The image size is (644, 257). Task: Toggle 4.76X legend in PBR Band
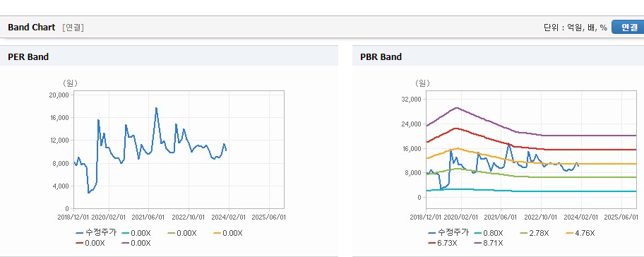coord(580,233)
